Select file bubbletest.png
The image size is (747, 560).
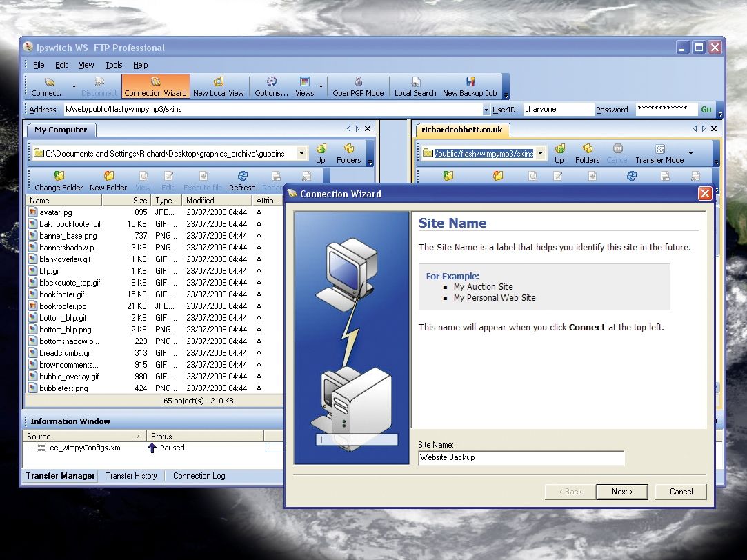pos(63,388)
